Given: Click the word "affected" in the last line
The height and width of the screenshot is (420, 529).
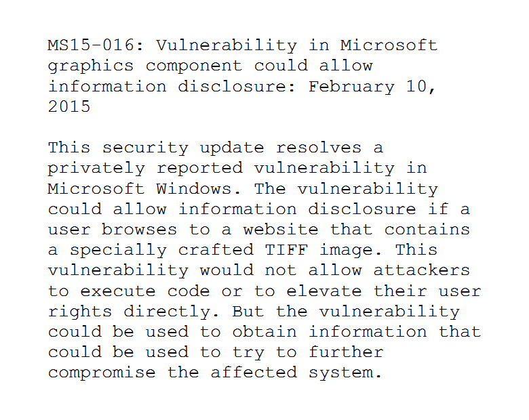Looking at the screenshot, I should [254, 373].
